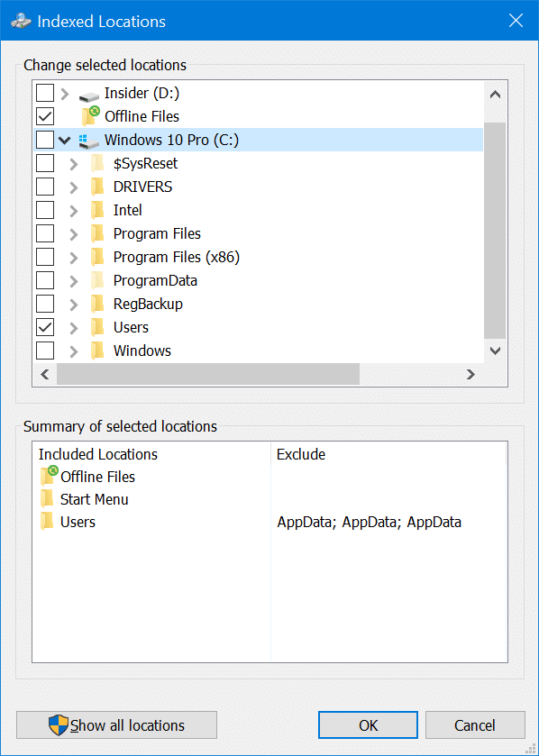Check the DRIVERS checkbox

pyautogui.click(x=45, y=187)
